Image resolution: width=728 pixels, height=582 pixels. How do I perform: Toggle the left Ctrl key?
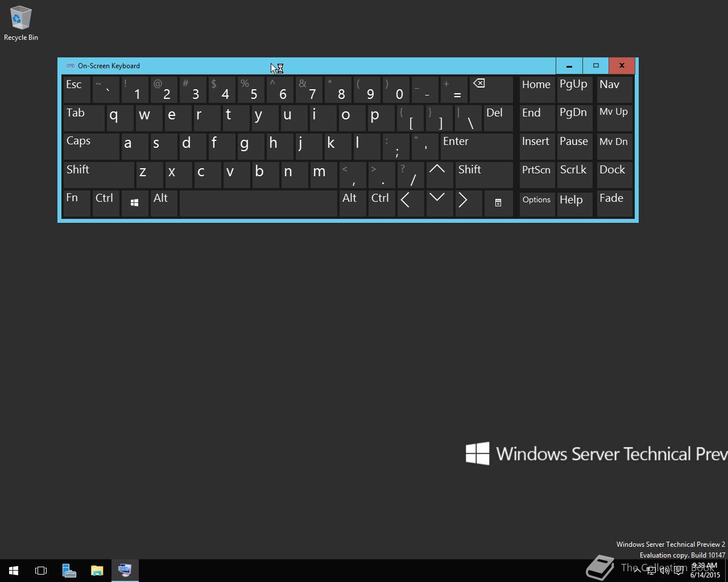pyautogui.click(x=106, y=203)
